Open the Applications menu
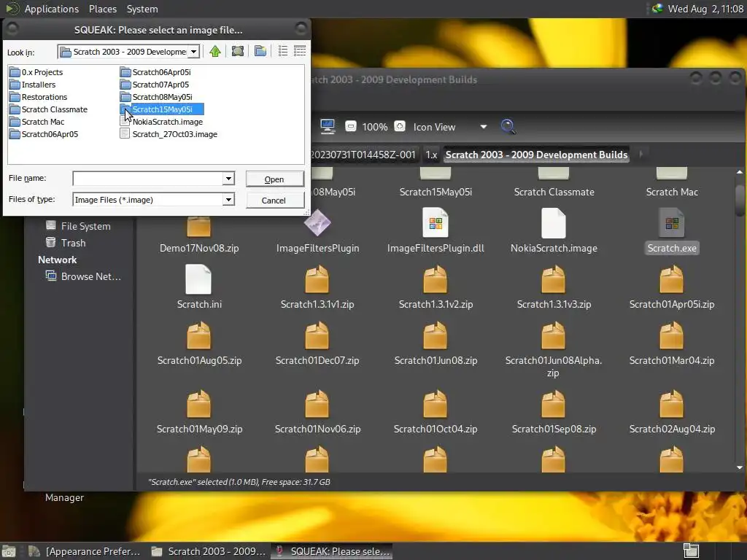Screen dimensions: 747x560 tap(52, 9)
